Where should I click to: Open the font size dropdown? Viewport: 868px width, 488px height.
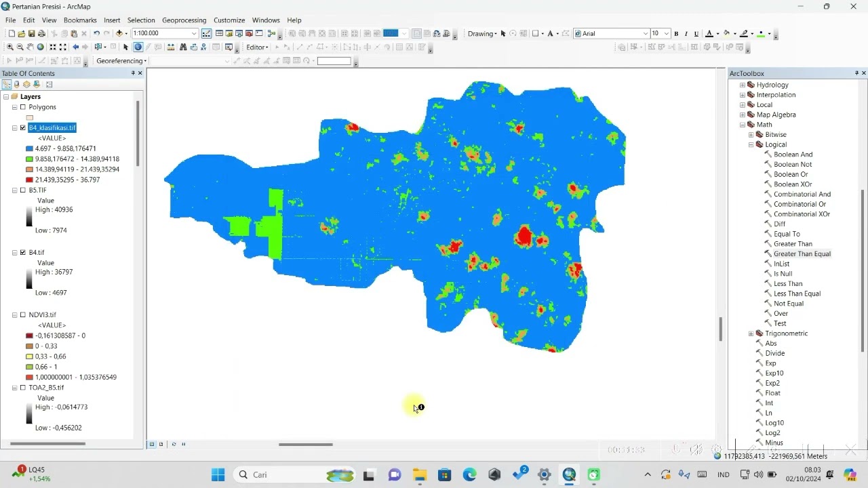click(x=667, y=33)
